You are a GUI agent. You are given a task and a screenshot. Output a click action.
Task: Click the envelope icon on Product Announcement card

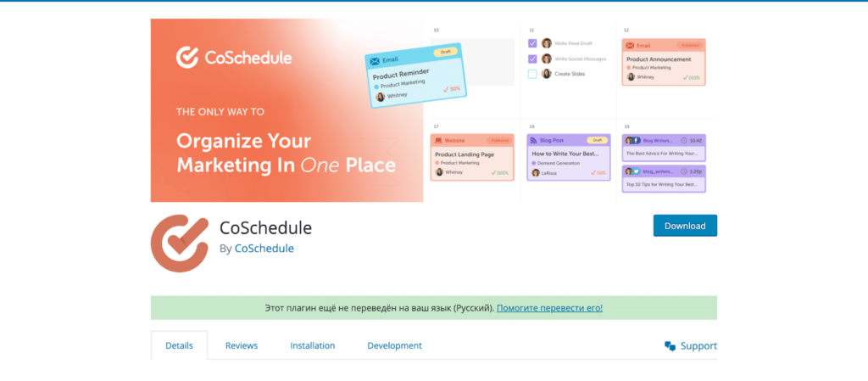(630, 46)
